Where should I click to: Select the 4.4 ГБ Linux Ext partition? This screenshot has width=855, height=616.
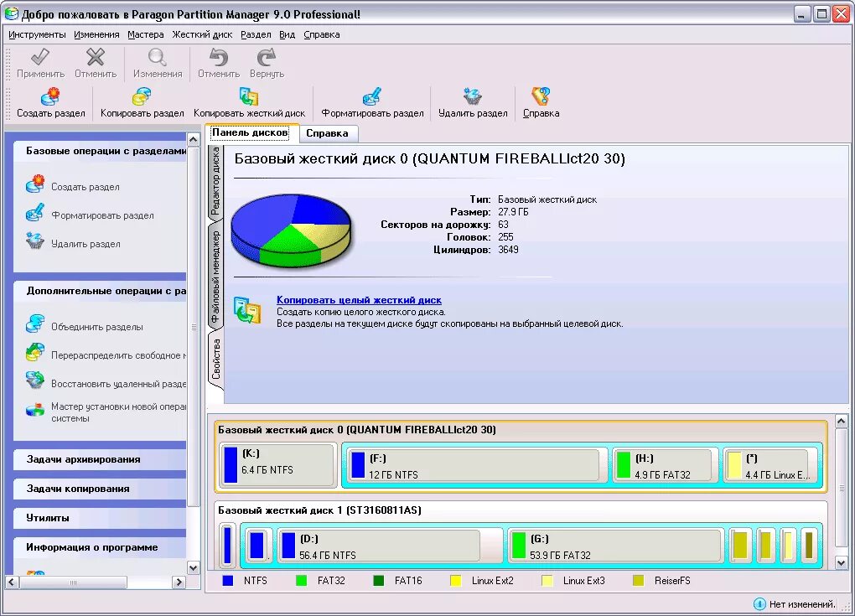point(770,466)
